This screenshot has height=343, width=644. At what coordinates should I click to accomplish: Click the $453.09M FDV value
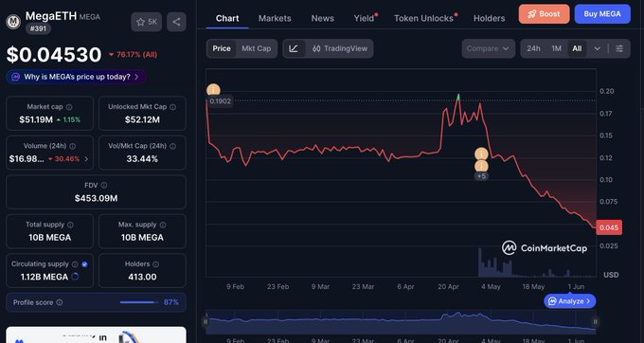click(x=96, y=198)
